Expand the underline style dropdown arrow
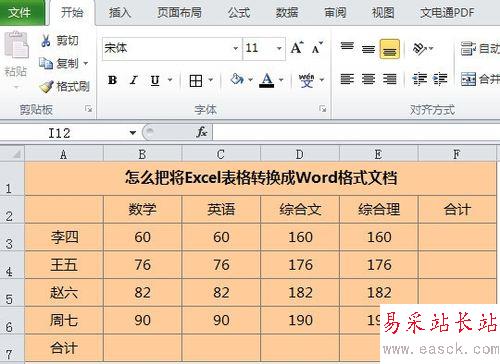This screenshot has height=364, width=500. tap(170, 80)
